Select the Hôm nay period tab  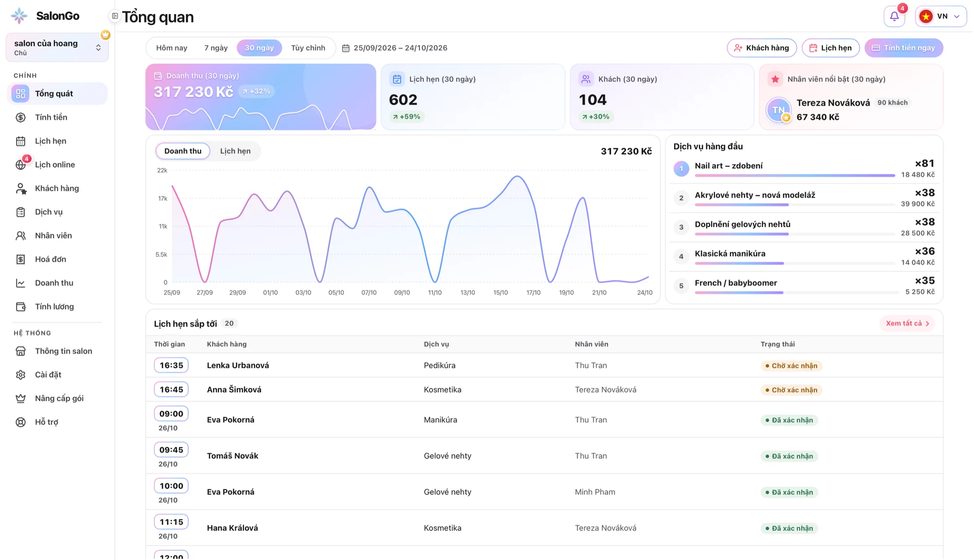(x=171, y=48)
